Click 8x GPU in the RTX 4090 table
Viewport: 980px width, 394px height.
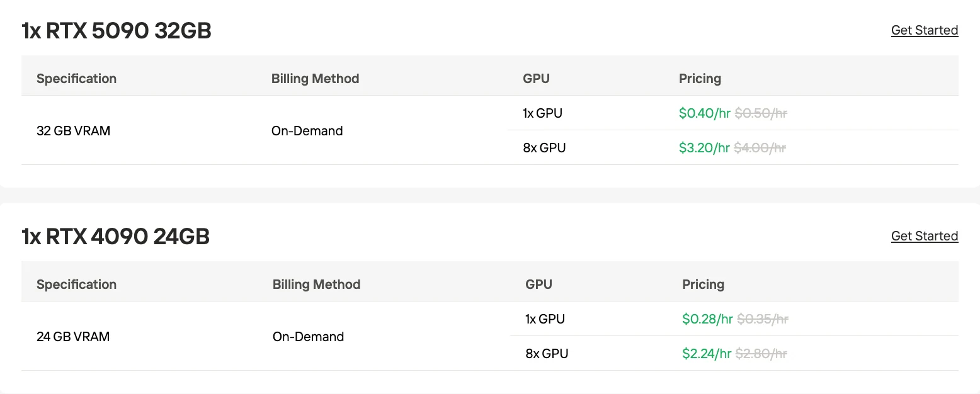coord(547,354)
